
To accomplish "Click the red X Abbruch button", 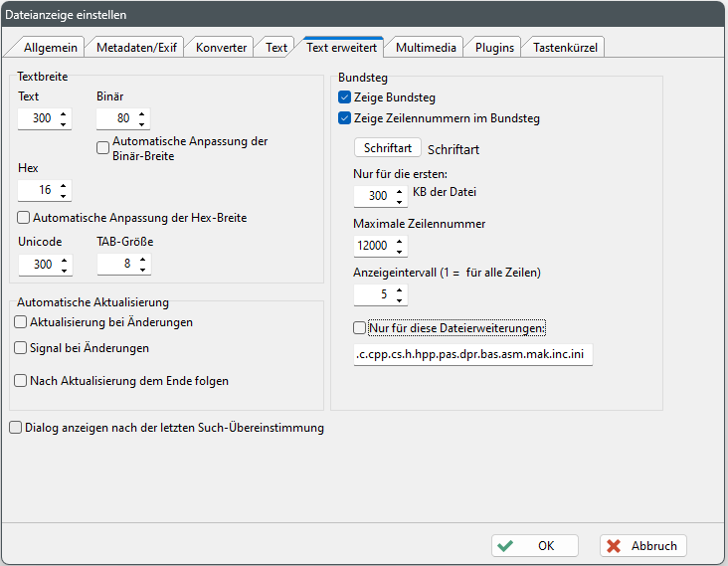I will tap(642, 545).
